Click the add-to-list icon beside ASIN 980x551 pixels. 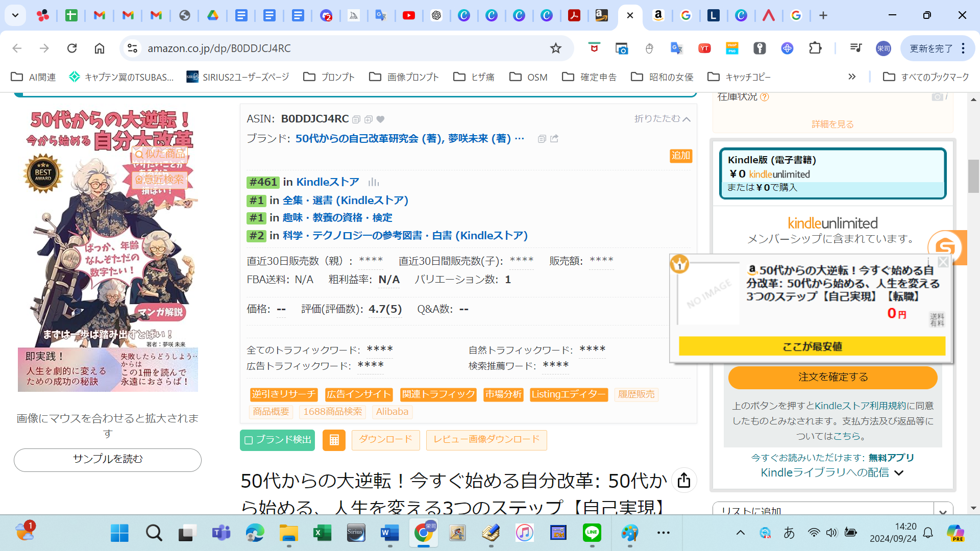pyautogui.click(x=369, y=119)
